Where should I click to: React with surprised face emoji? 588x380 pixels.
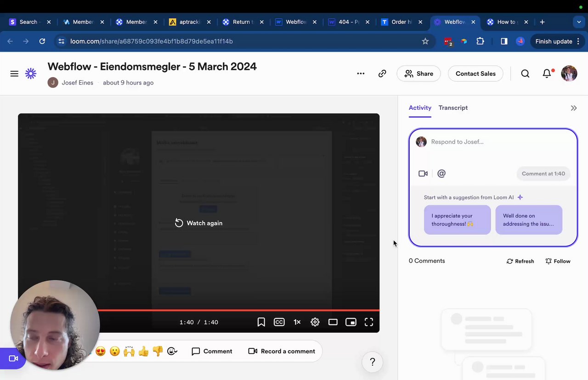point(115,352)
